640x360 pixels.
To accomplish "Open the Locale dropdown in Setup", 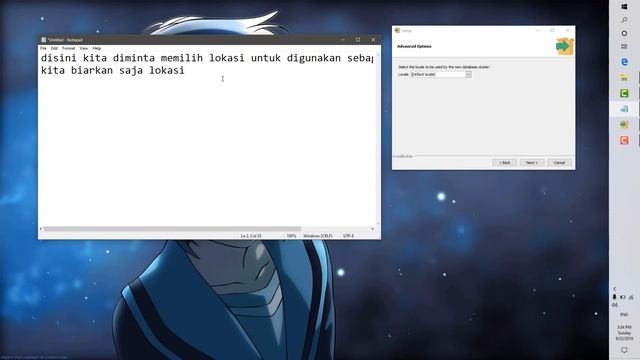I will pos(441,74).
